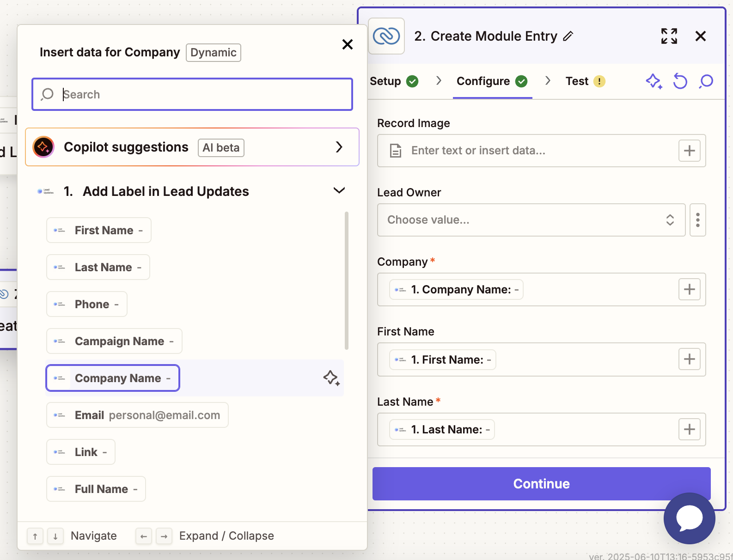
Task: Open the chat support bubble
Action: [689, 518]
